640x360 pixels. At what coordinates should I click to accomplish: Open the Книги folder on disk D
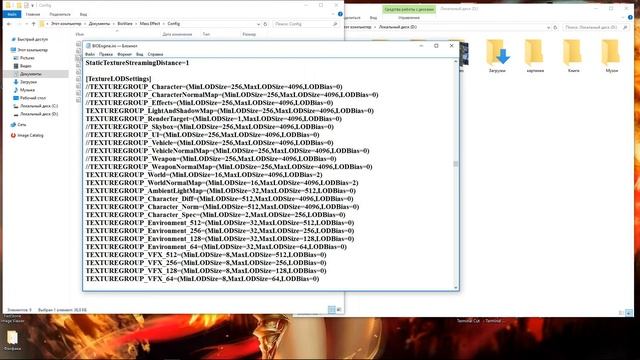(x=573, y=56)
